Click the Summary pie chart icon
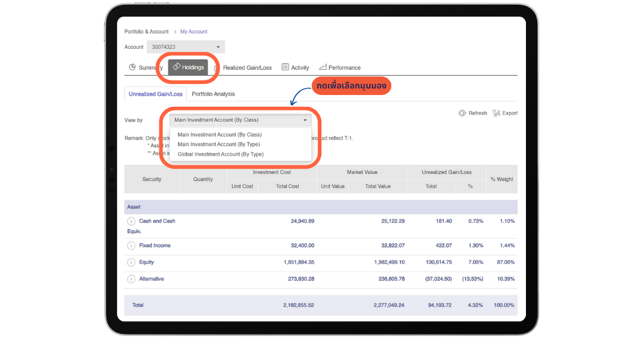The width and height of the screenshot is (644, 338). 132,67
